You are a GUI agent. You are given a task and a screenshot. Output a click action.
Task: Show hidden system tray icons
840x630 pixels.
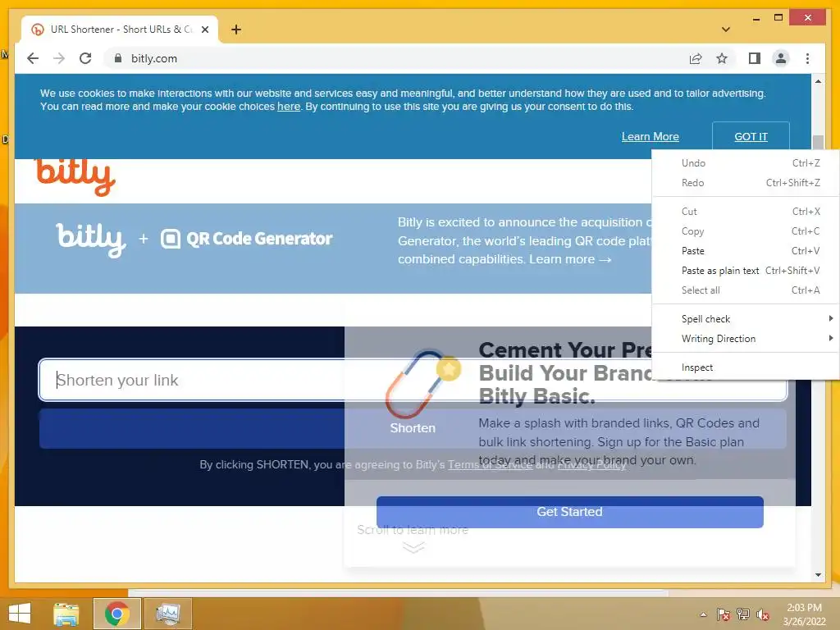click(x=703, y=614)
